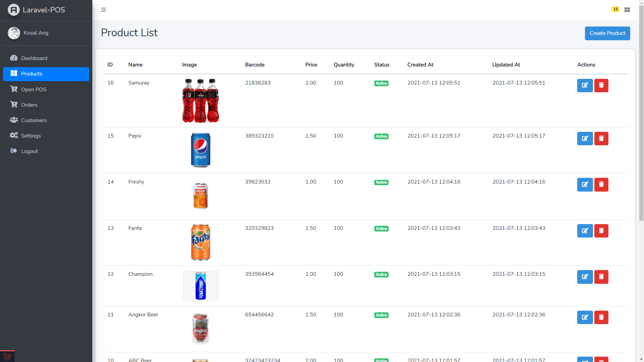This screenshot has width=644, height=362.
Task: Click the Champion can image
Action: [x=200, y=286]
